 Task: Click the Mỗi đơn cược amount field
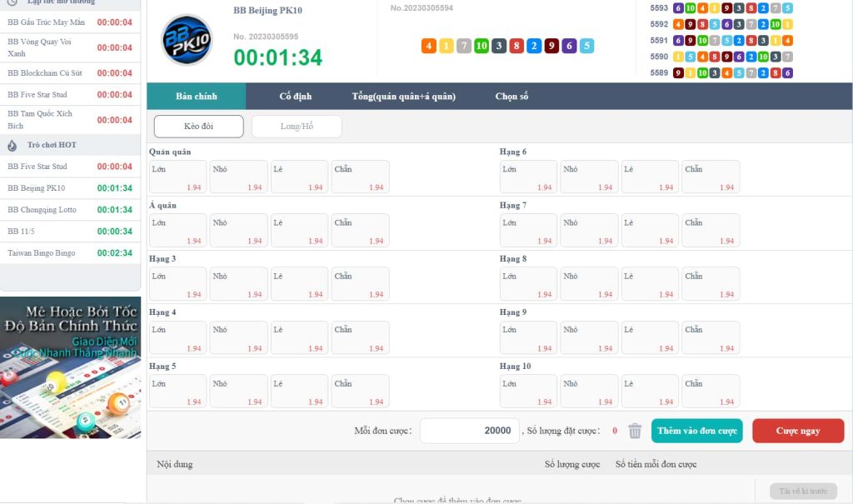pyautogui.click(x=470, y=431)
